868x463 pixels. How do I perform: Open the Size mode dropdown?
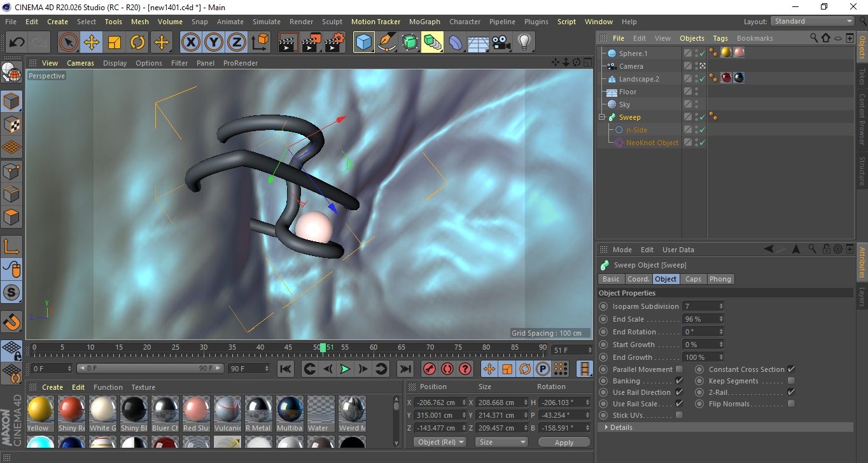coord(502,442)
